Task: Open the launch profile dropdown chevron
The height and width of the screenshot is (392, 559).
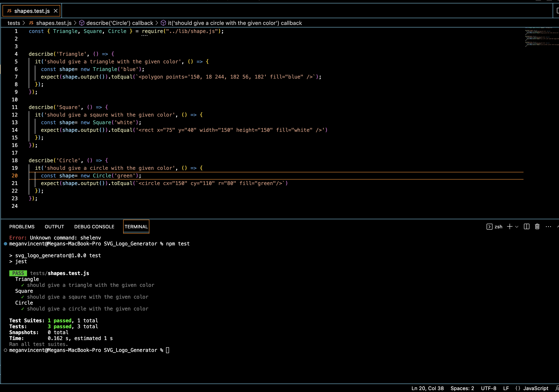Action: [517, 227]
